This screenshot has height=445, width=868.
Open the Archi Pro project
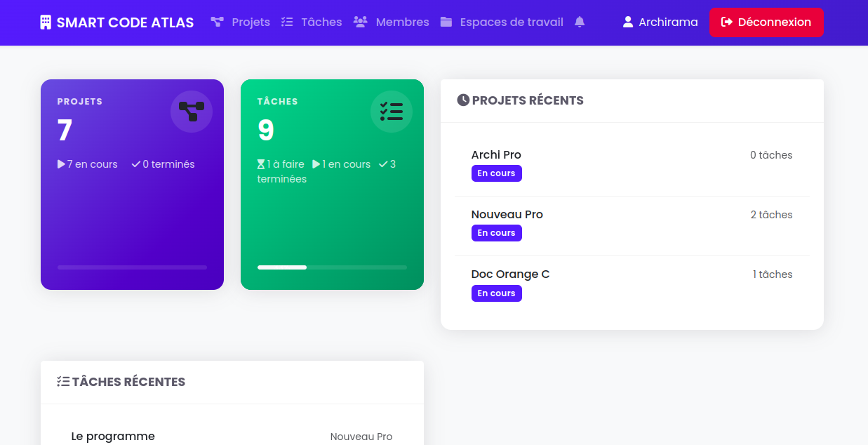click(x=496, y=155)
